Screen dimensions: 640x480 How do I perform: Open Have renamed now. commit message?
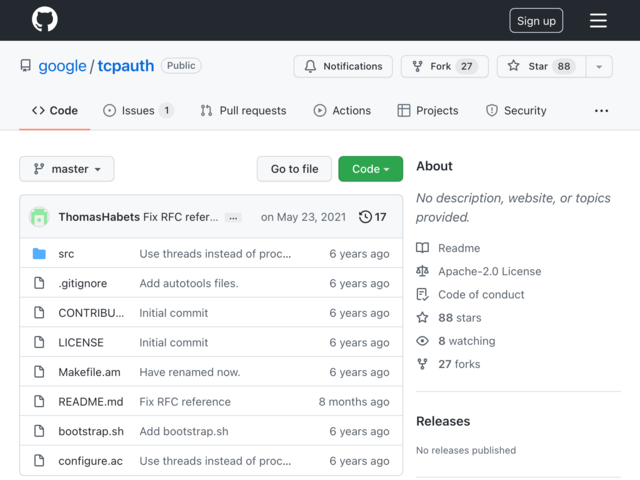coord(190,372)
